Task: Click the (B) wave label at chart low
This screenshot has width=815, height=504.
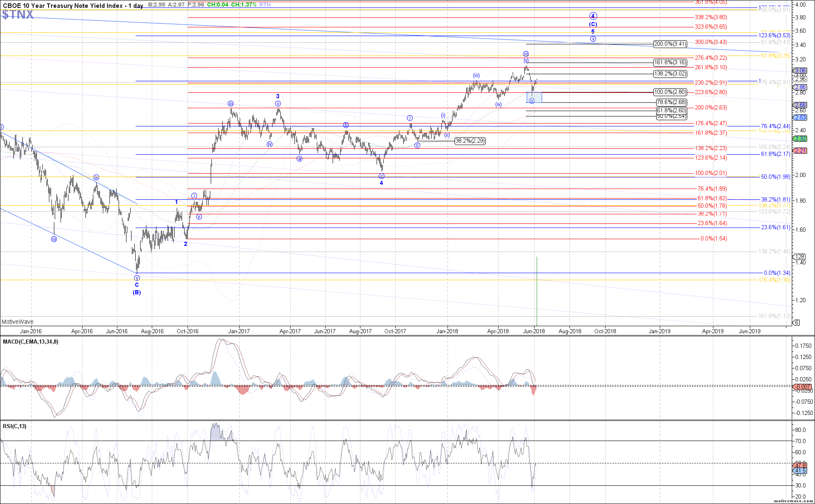Action: point(137,292)
